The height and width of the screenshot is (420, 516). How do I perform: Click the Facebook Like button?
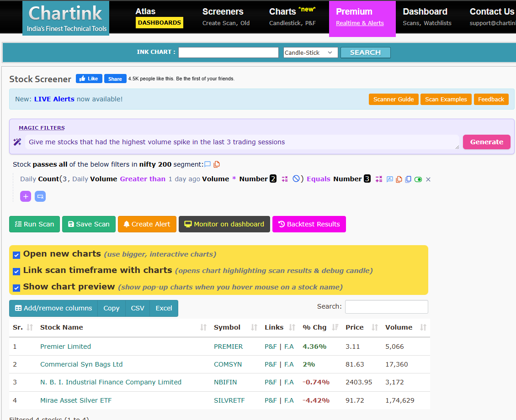(x=89, y=79)
